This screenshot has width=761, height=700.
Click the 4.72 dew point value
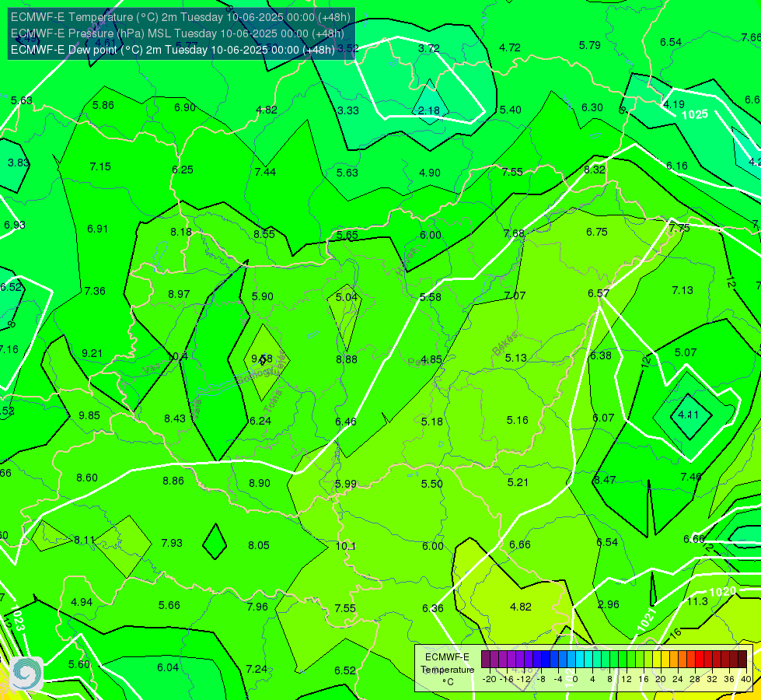tap(510, 47)
